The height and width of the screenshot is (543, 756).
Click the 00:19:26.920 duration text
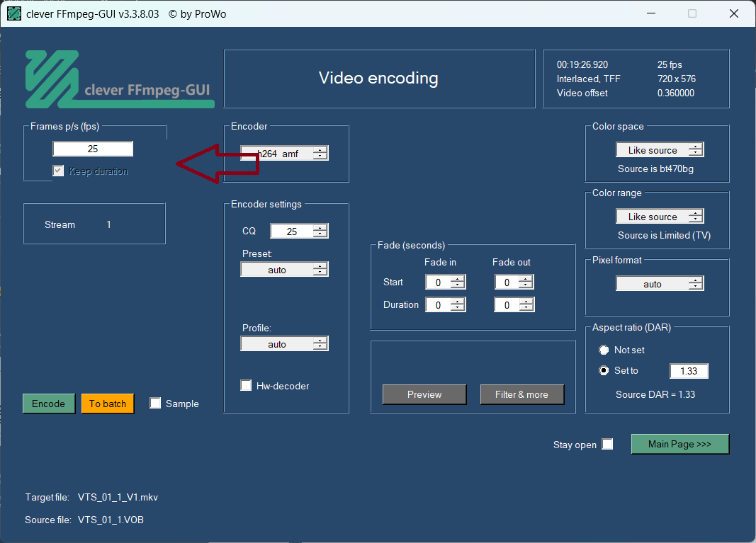pos(582,64)
